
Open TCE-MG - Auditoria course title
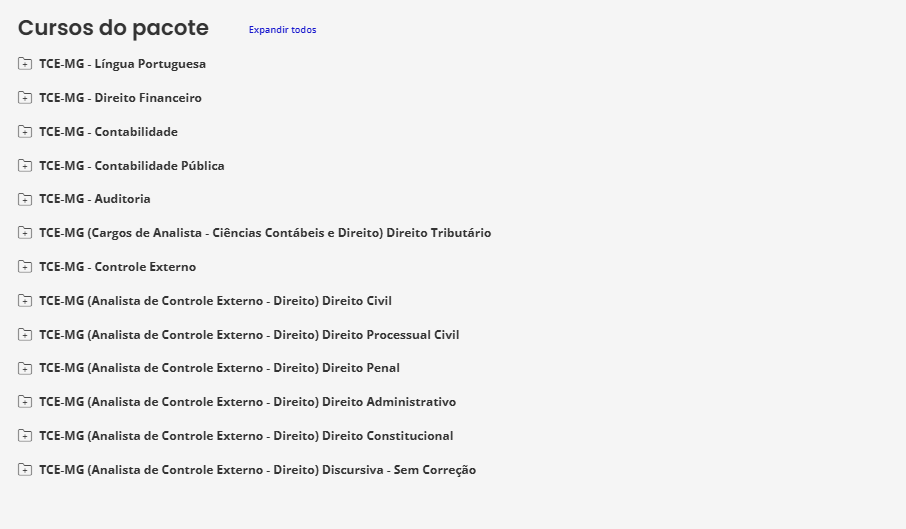point(95,199)
